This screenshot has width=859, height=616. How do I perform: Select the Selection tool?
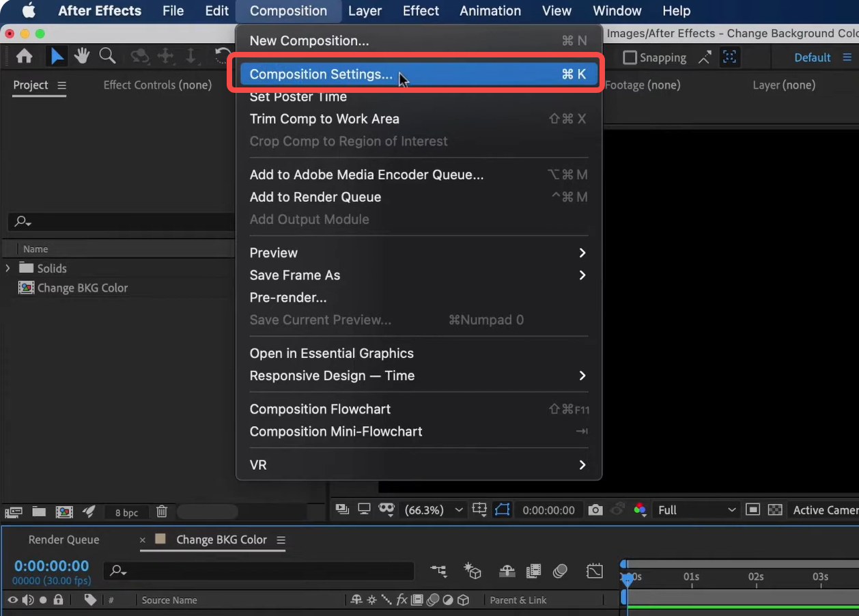click(x=57, y=55)
